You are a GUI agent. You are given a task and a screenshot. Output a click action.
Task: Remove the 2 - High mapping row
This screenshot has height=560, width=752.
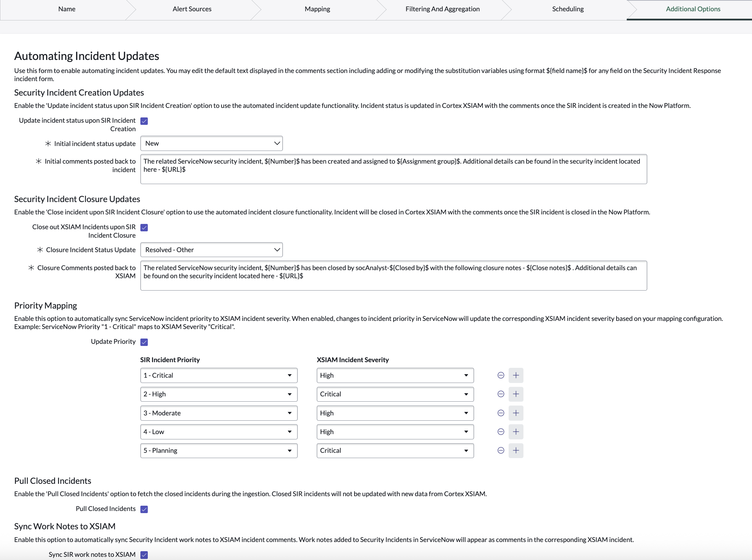tap(501, 394)
